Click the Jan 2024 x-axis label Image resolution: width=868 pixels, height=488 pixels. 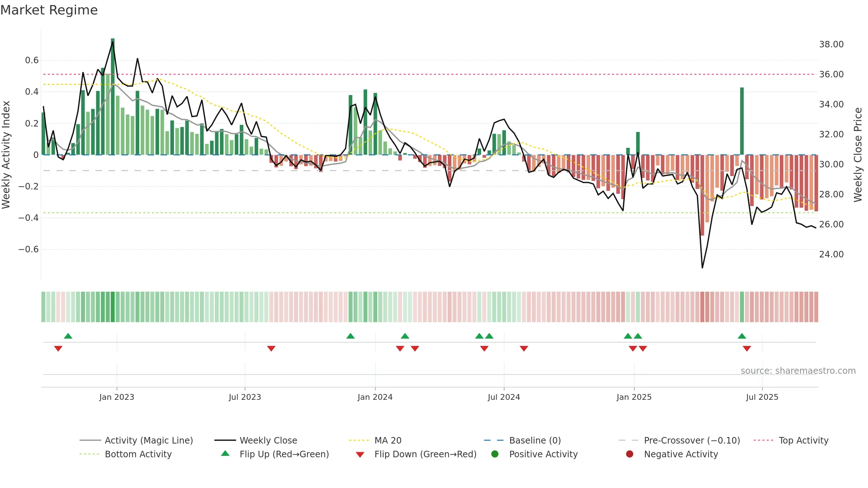click(375, 397)
